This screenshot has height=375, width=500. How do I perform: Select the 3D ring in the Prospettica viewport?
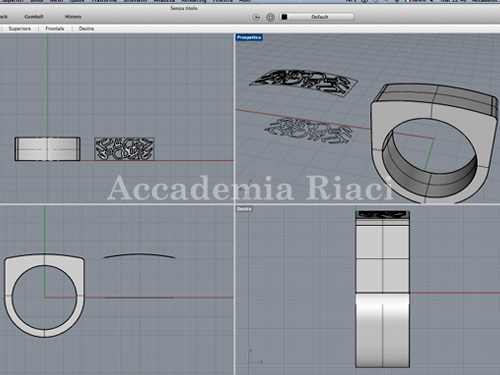point(433,143)
